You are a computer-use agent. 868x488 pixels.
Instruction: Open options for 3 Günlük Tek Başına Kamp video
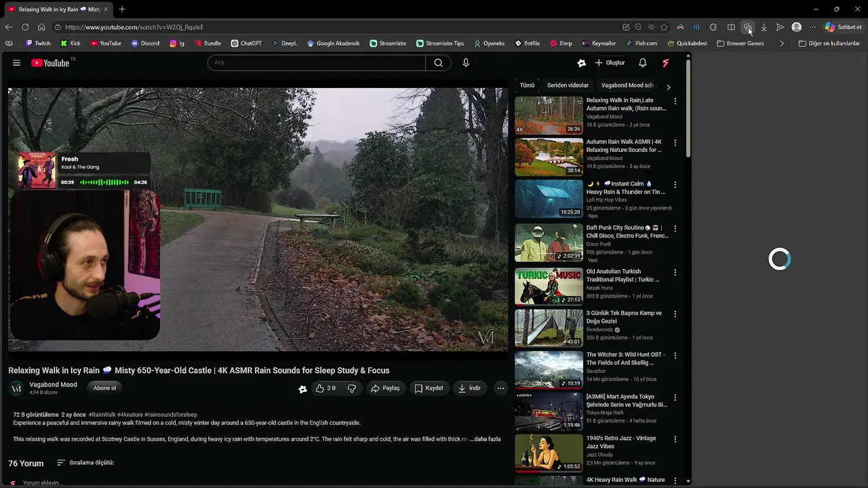(675, 314)
